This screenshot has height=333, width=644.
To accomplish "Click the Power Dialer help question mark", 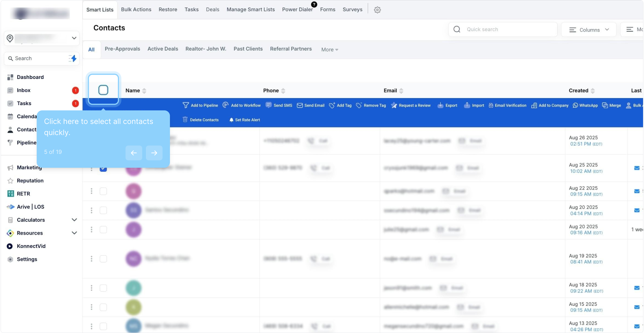I will (x=314, y=4).
